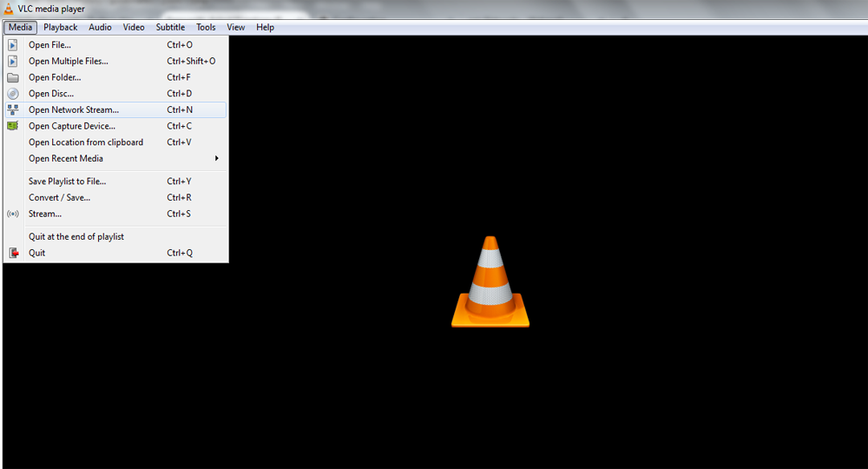The width and height of the screenshot is (868, 469).
Task: Select Open Disc... menu entry
Action: (x=115, y=94)
